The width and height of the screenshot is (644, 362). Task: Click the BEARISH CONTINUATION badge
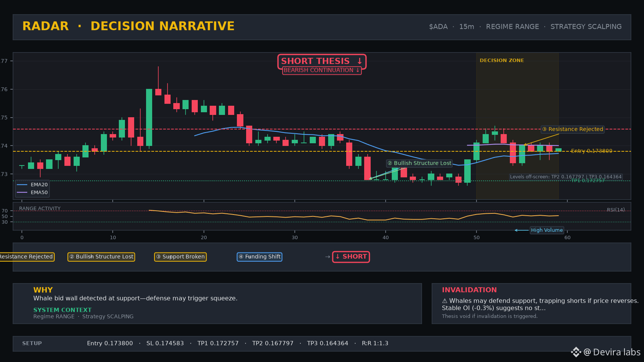(x=322, y=70)
